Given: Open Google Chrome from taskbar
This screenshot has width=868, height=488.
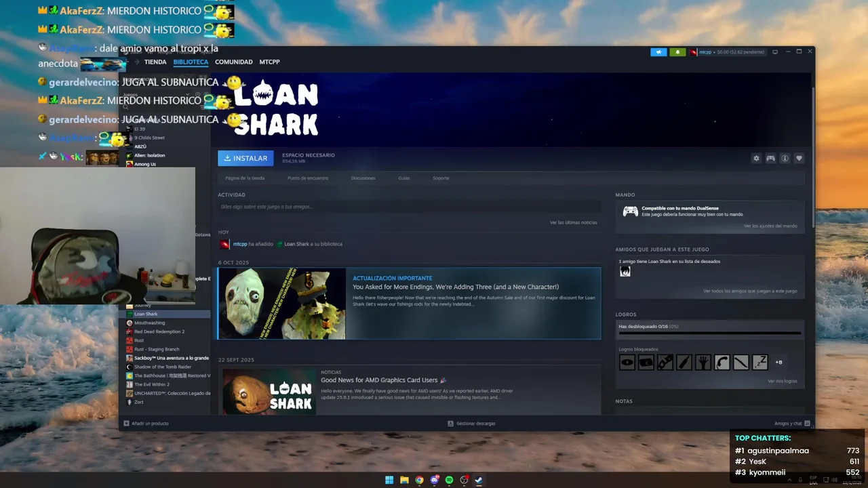Looking at the screenshot, I should click(419, 480).
